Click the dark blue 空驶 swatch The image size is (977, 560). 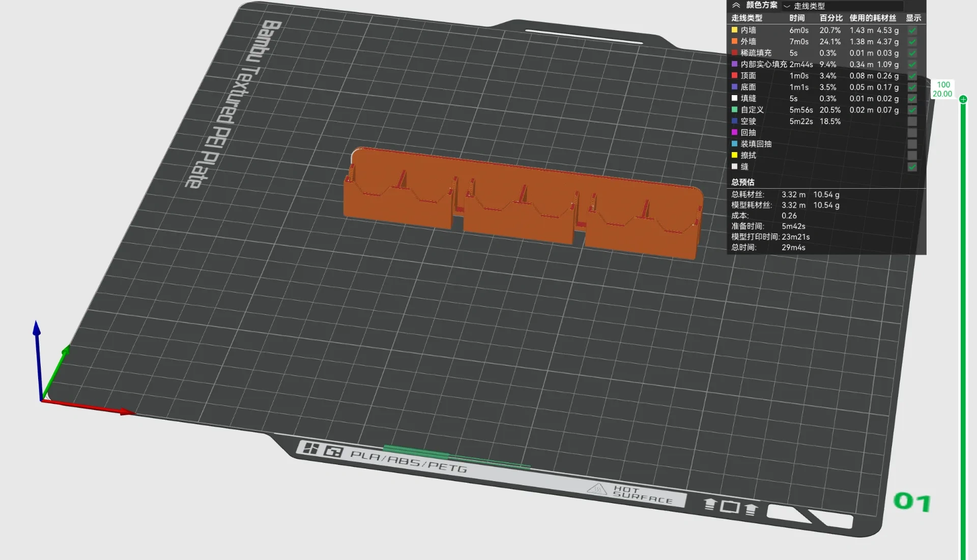[734, 121]
